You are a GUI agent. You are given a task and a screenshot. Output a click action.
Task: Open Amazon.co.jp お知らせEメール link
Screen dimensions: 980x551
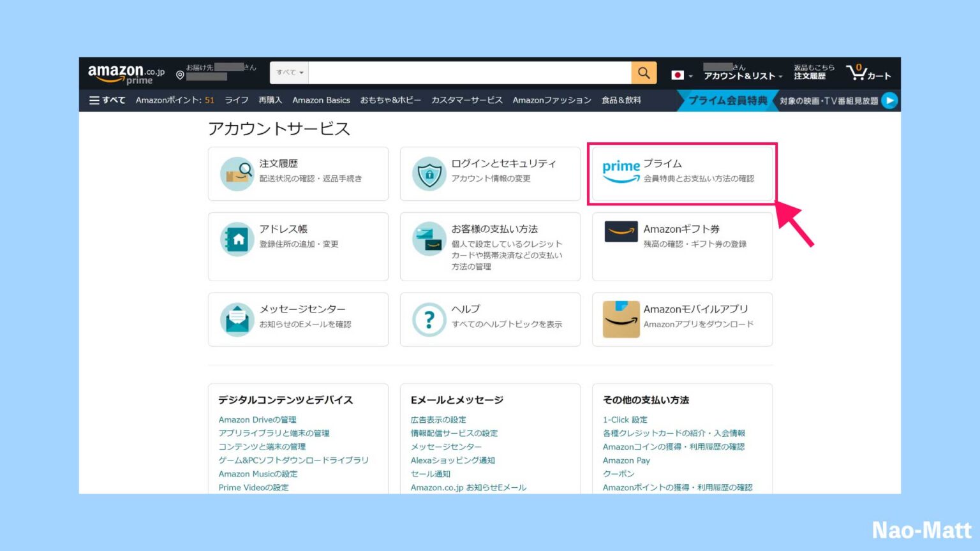pos(468,487)
